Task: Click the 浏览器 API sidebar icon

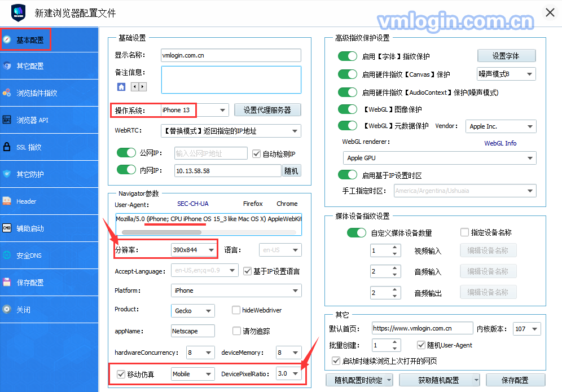Action: (x=7, y=120)
